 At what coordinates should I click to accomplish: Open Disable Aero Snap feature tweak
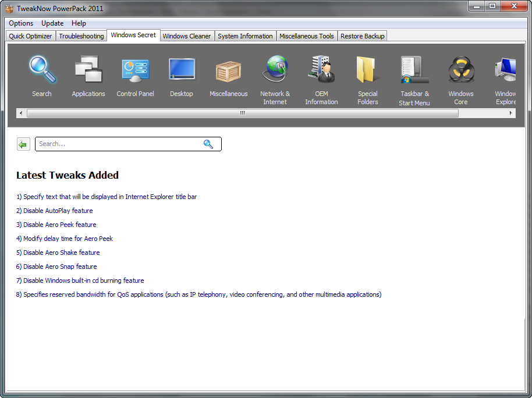click(x=56, y=266)
